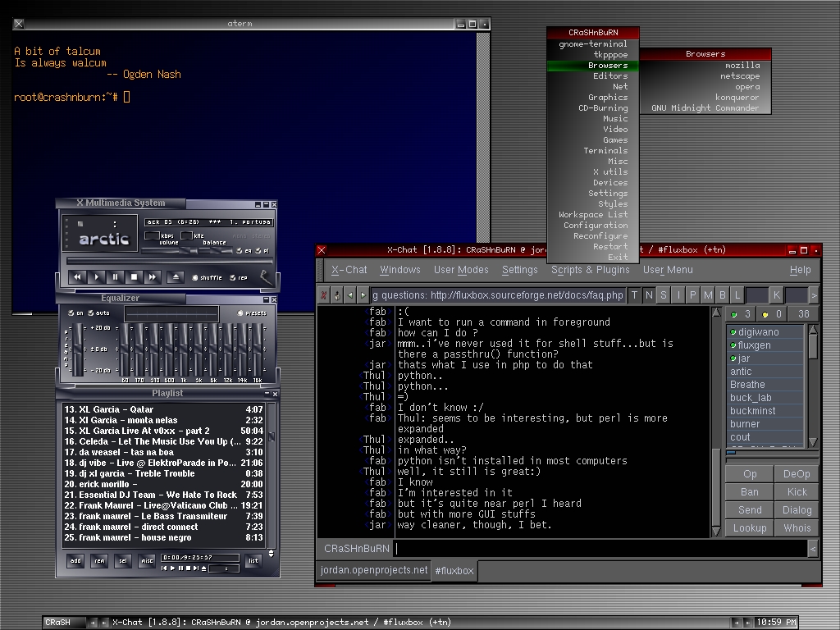The width and height of the screenshot is (840, 630).
Task: Open the Playlist add menu
Action: [x=75, y=561]
